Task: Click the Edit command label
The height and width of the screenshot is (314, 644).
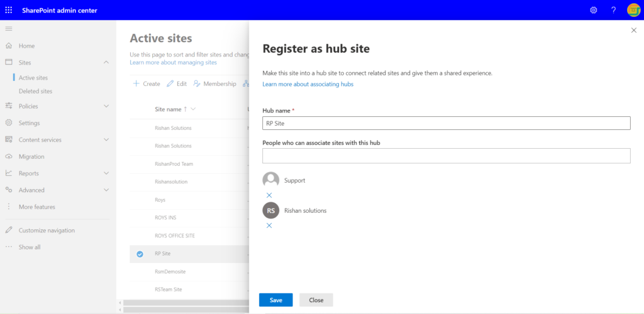Action: (182, 84)
